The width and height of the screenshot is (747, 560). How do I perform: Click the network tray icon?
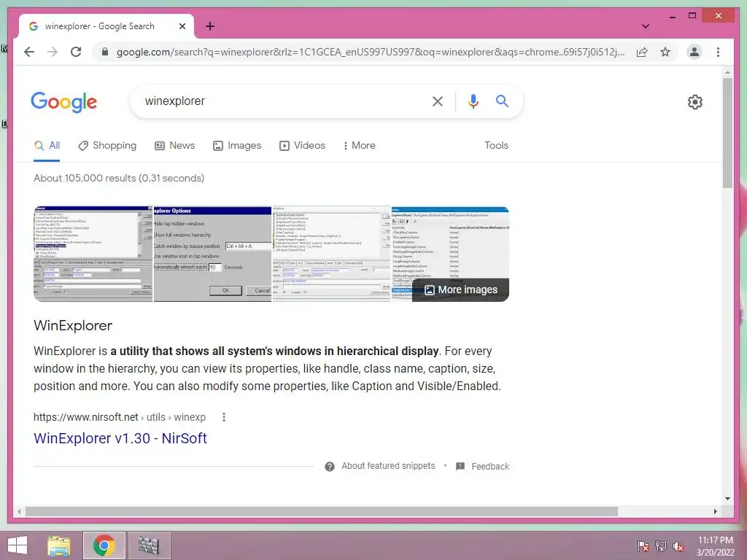point(661,546)
